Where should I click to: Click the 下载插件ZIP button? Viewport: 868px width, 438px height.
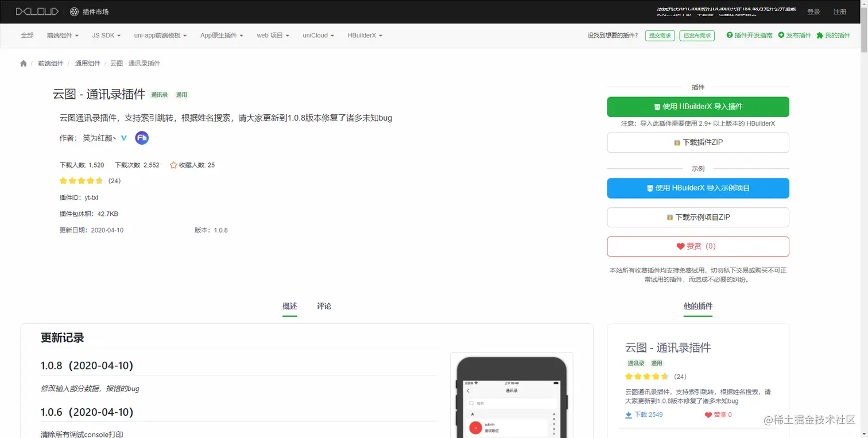point(698,142)
